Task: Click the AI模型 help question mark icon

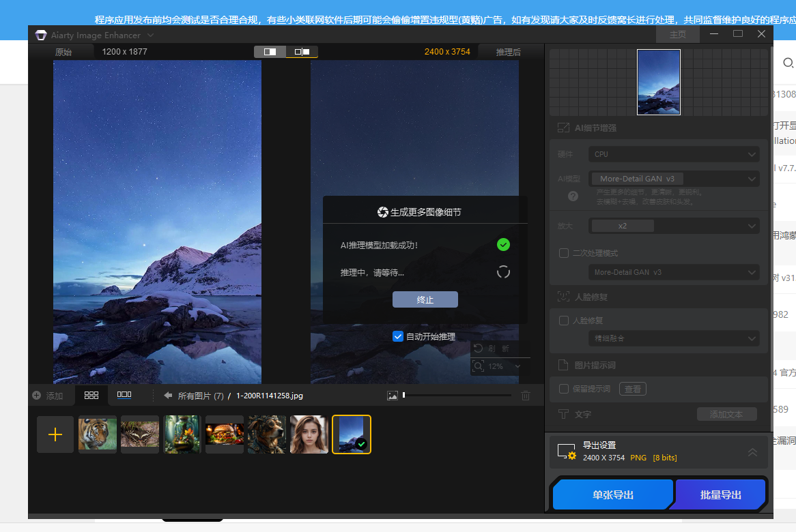Action: coord(573,196)
